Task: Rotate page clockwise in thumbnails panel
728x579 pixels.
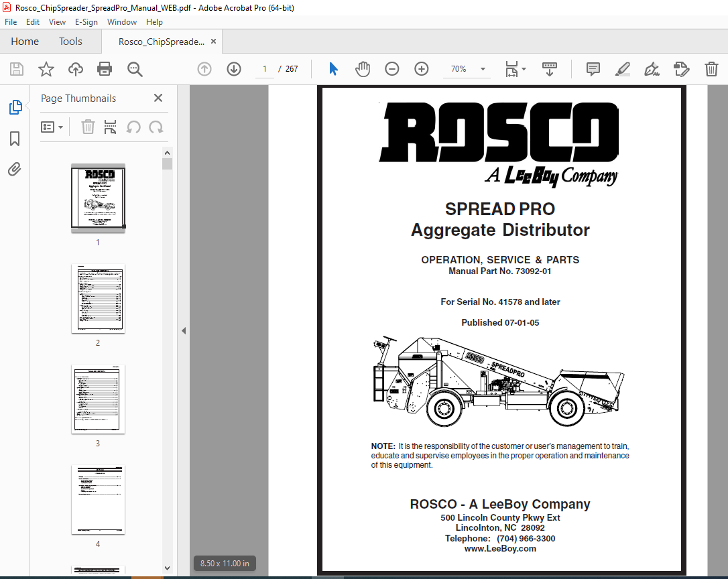Action: [156, 127]
